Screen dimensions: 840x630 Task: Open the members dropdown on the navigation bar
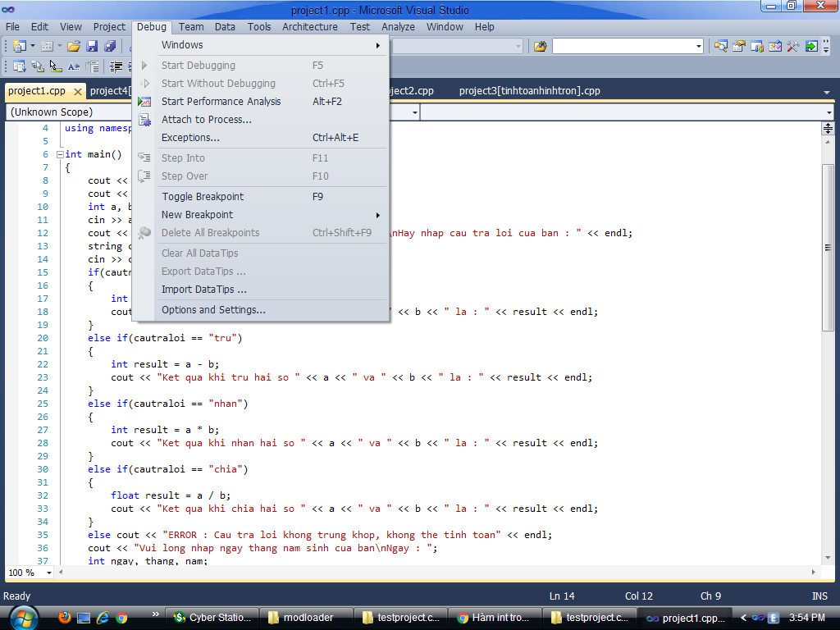(x=829, y=112)
